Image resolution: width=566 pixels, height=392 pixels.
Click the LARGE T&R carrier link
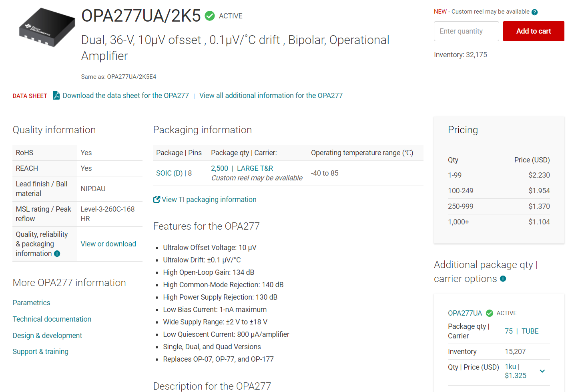tap(255, 168)
